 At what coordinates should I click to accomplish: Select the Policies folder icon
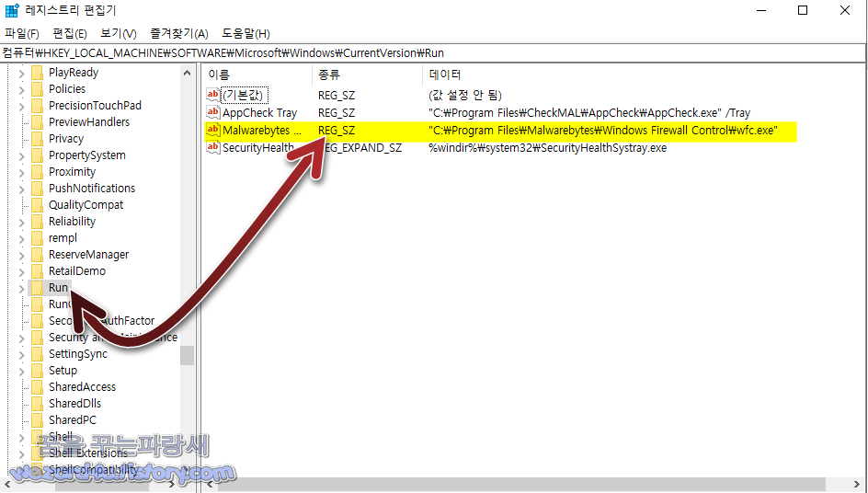[37, 89]
